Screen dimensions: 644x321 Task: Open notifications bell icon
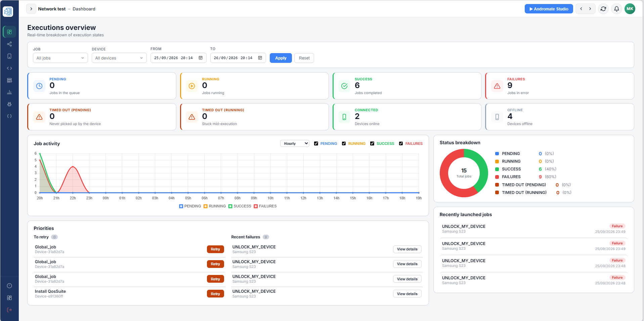pyautogui.click(x=616, y=9)
